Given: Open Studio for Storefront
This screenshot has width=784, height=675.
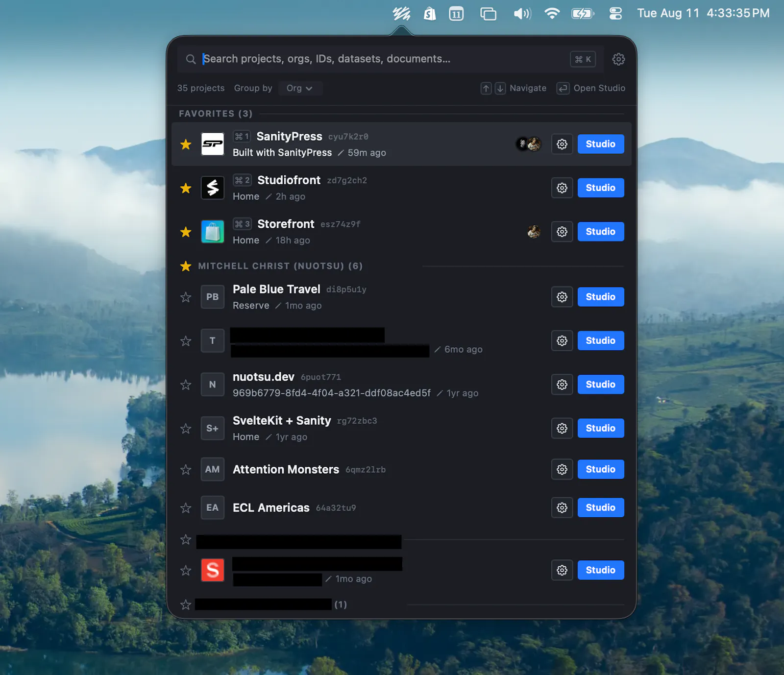Looking at the screenshot, I should click(x=601, y=232).
